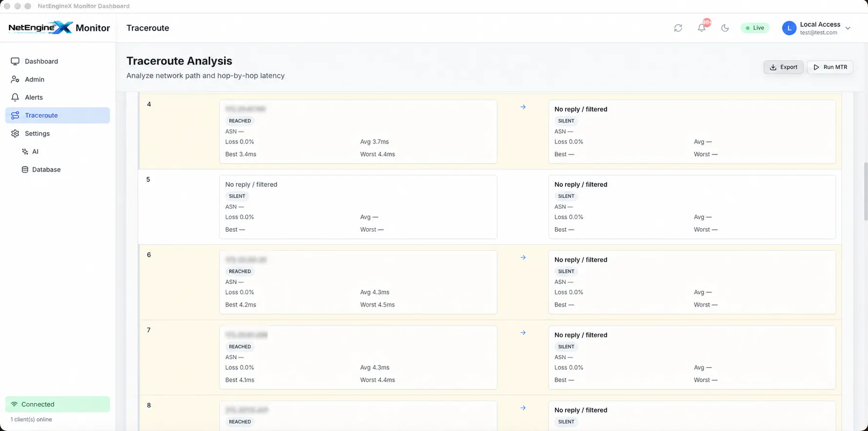
Task: Click "Worst 4.5ms" in hop 6
Action: (x=378, y=305)
